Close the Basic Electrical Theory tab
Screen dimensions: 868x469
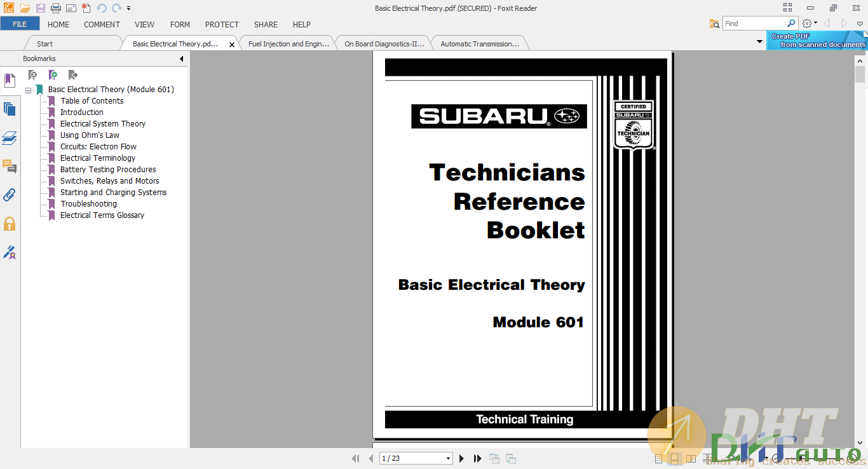(232, 44)
